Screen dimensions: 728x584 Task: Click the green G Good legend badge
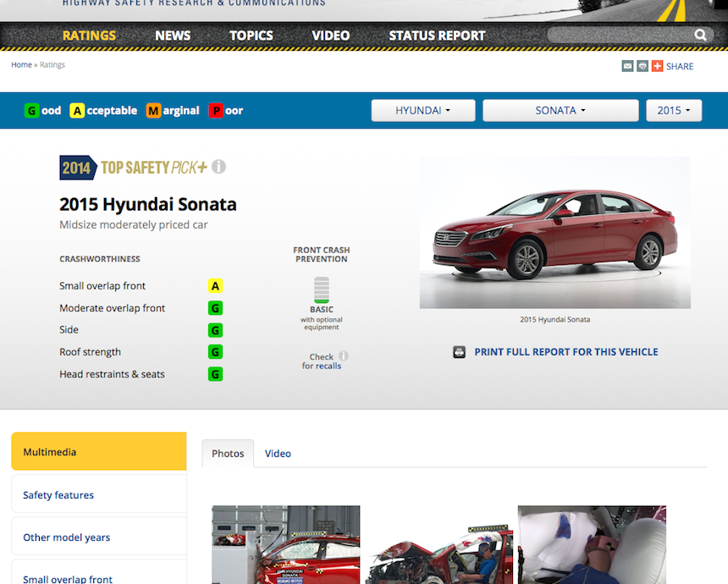point(31,111)
